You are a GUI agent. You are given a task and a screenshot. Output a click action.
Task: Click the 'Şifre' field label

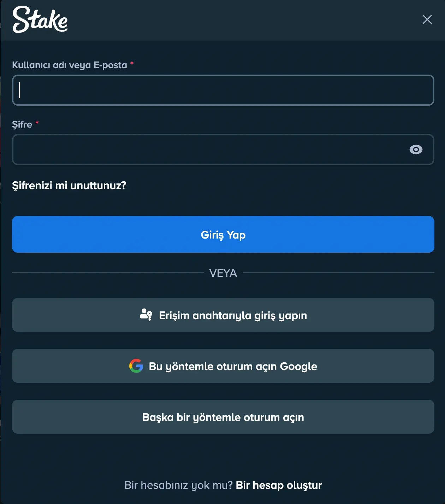22,124
